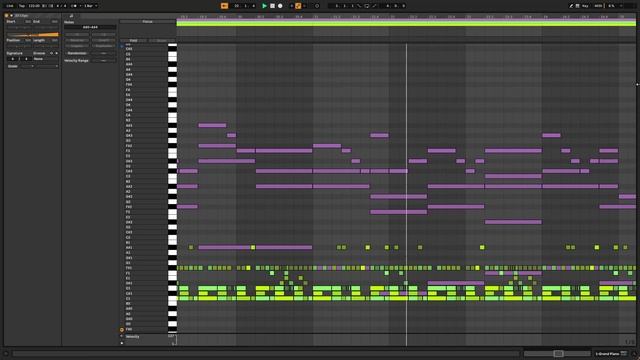The height and width of the screenshot is (360, 640).
Task: Open the 1 Bar quantization dropdown
Action: 91,6
